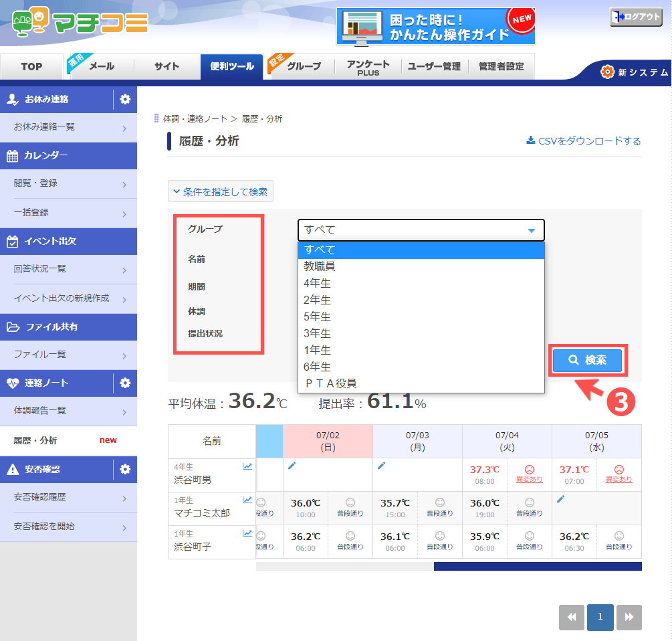Toggle the グループ dropdown showing すべて
This screenshot has height=641, width=672.
click(x=421, y=230)
